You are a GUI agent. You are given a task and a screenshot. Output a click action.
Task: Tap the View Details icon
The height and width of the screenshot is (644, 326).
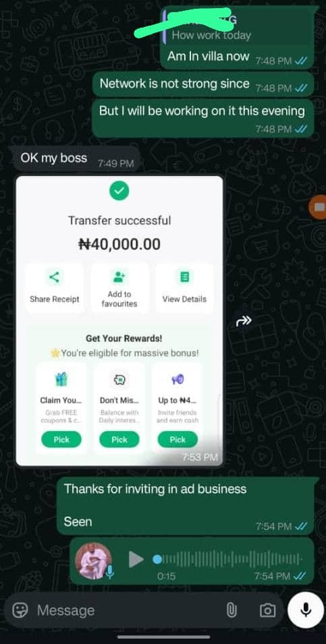(184, 277)
